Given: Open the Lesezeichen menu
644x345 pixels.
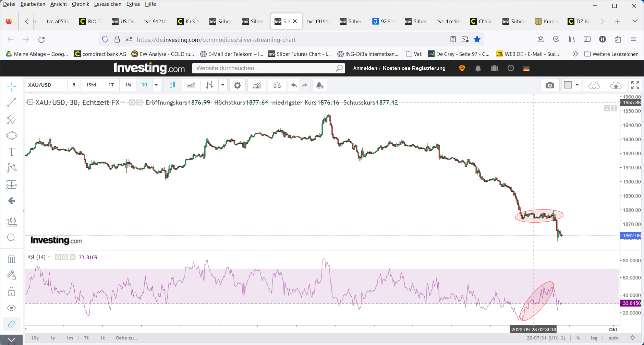Looking at the screenshot, I should (108, 4).
